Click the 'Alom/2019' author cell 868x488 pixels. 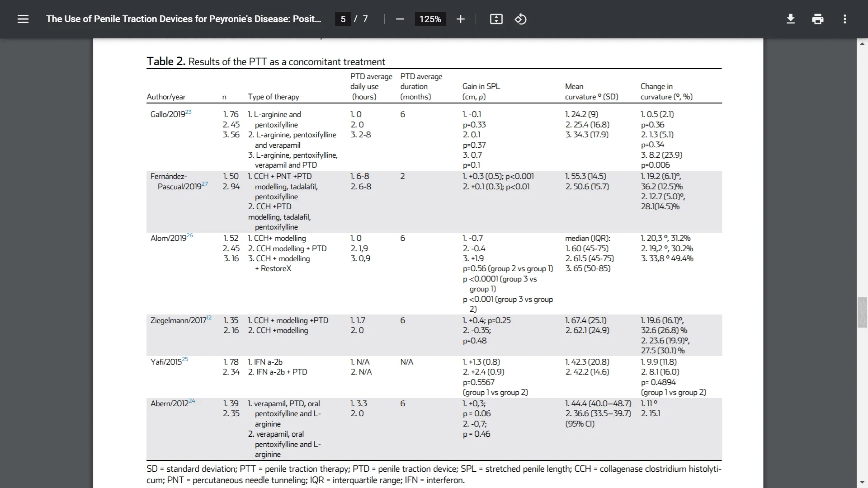[x=169, y=238]
